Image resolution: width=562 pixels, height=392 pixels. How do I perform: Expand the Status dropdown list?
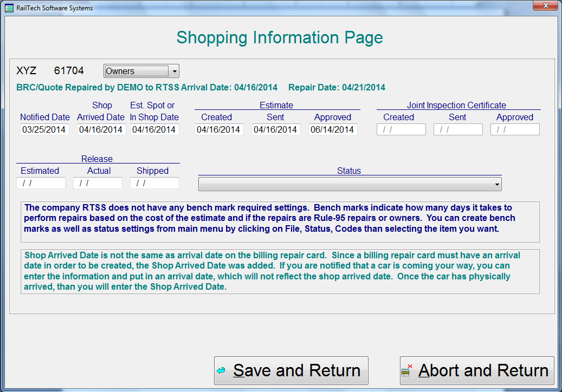pos(350,185)
